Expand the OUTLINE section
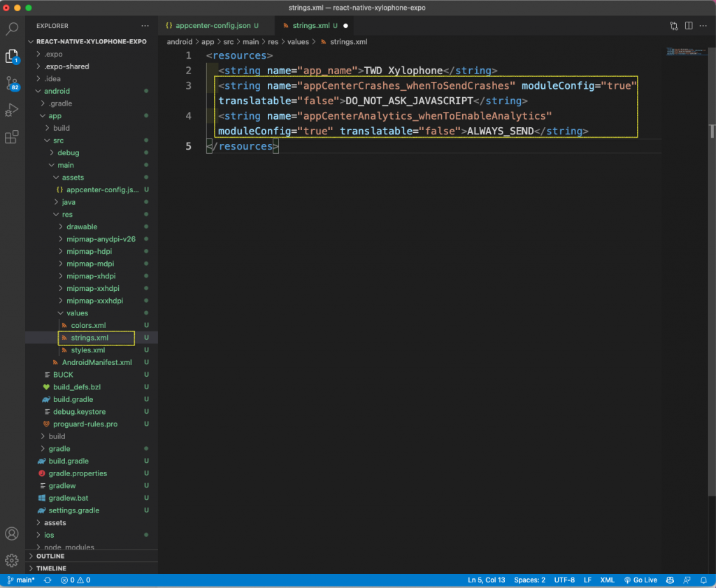This screenshot has width=716, height=588. coord(92,556)
